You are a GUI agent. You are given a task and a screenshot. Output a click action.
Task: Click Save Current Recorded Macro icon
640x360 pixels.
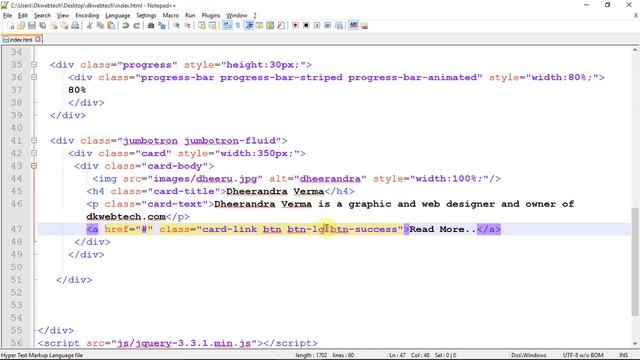pos(338,26)
